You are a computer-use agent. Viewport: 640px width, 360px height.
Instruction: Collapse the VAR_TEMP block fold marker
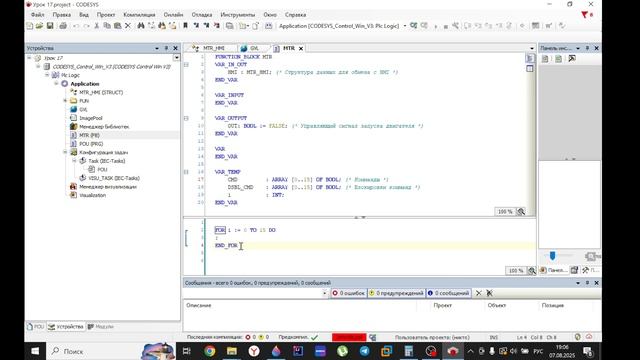click(x=186, y=172)
